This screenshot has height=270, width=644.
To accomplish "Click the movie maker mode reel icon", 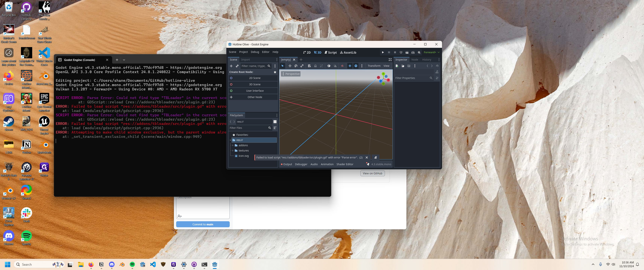I will pyautogui.click(x=419, y=52).
